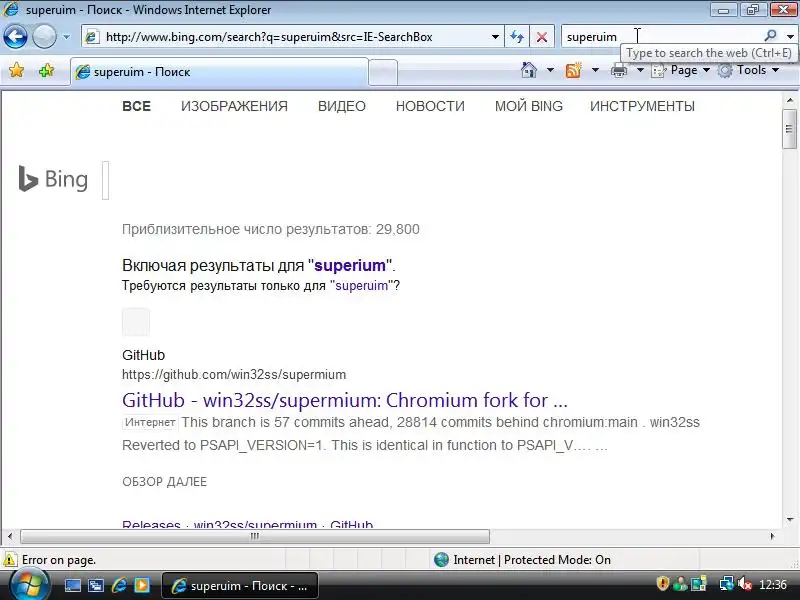
Task: Search only for 'superuim' link
Action: (361, 286)
